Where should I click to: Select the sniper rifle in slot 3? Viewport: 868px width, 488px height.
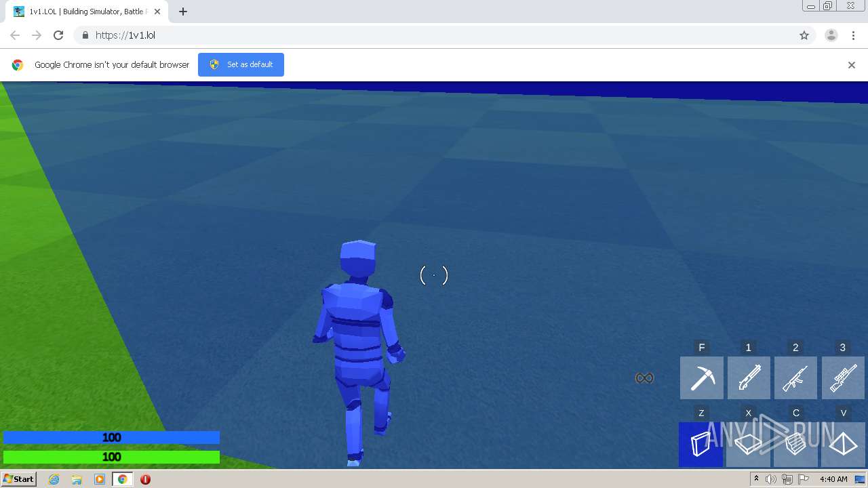(843, 378)
